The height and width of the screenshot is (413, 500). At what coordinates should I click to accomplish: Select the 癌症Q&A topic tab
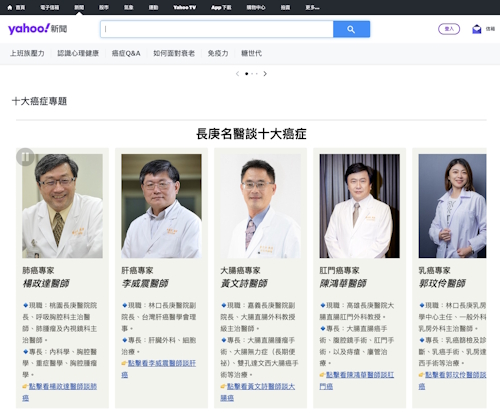click(126, 53)
